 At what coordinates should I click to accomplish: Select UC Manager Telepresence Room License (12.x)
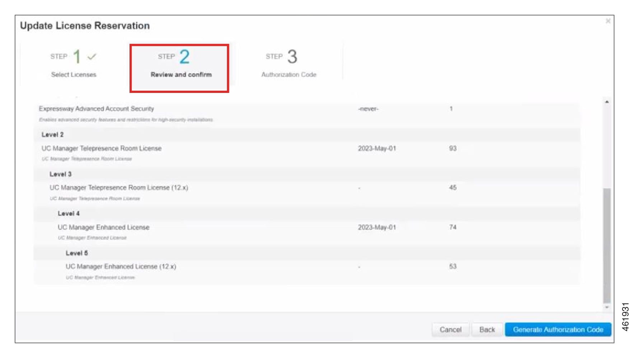(119, 188)
